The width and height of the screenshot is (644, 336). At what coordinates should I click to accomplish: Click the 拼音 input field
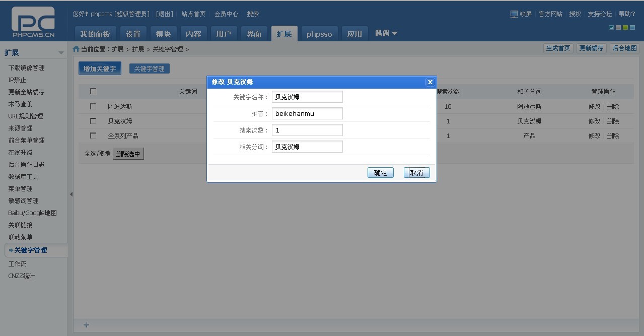tap(307, 113)
